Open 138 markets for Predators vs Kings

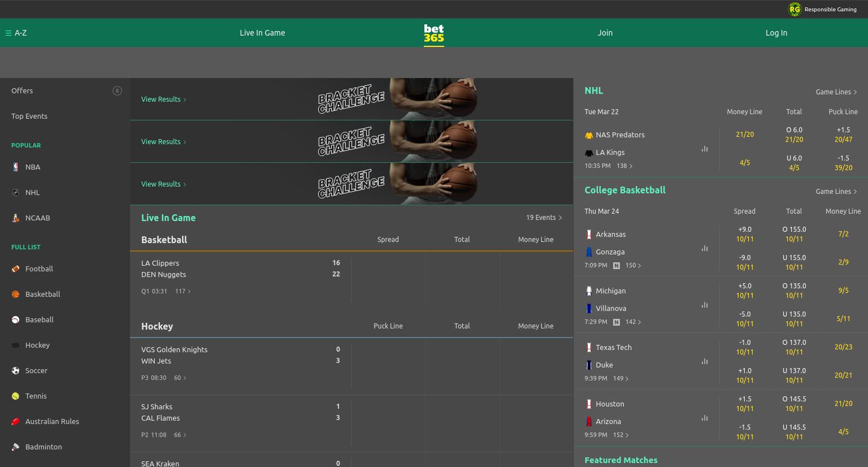point(624,166)
